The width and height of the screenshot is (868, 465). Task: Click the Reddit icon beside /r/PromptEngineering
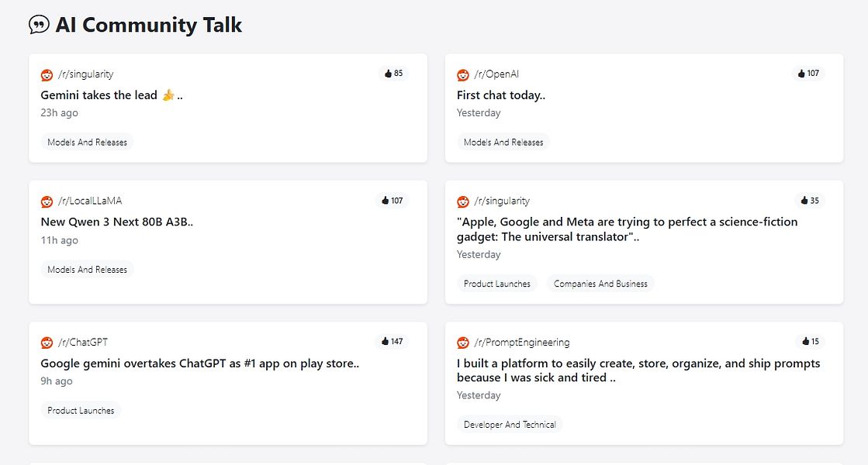tap(463, 343)
